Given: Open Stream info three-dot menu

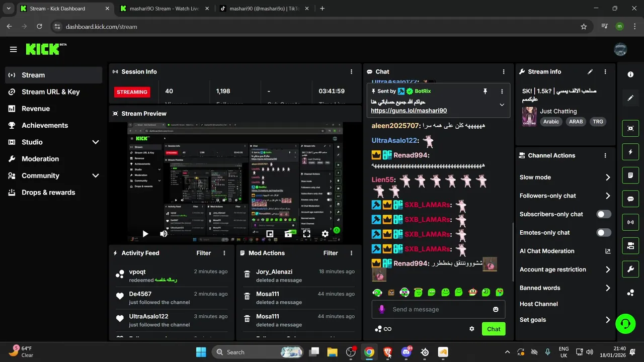Looking at the screenshot, I should [605, 72].
